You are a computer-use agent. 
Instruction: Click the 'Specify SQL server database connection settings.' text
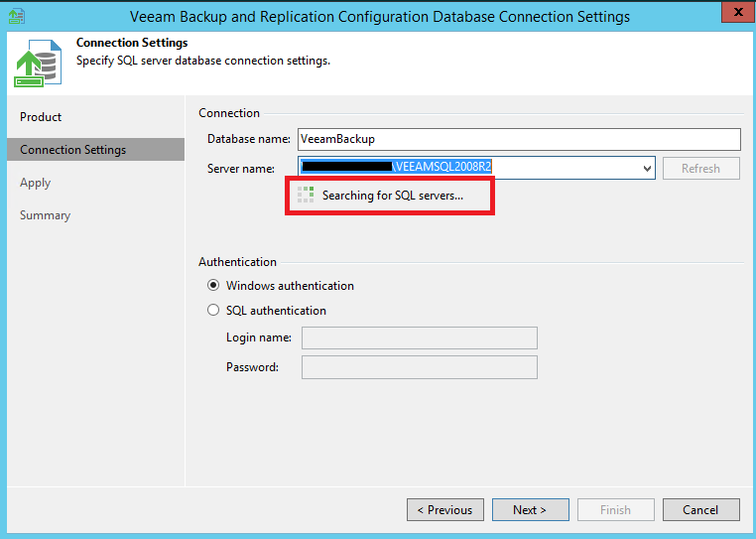click(x=203, y=61)
